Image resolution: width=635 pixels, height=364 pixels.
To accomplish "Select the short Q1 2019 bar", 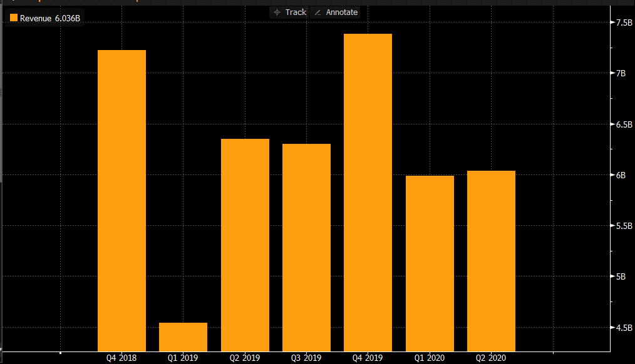I will point(183,337).
